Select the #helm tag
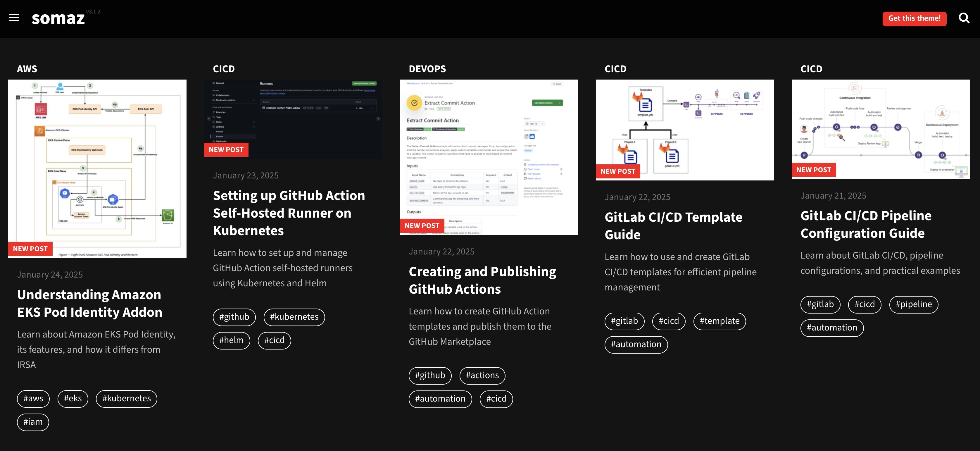 click(231, 340)
